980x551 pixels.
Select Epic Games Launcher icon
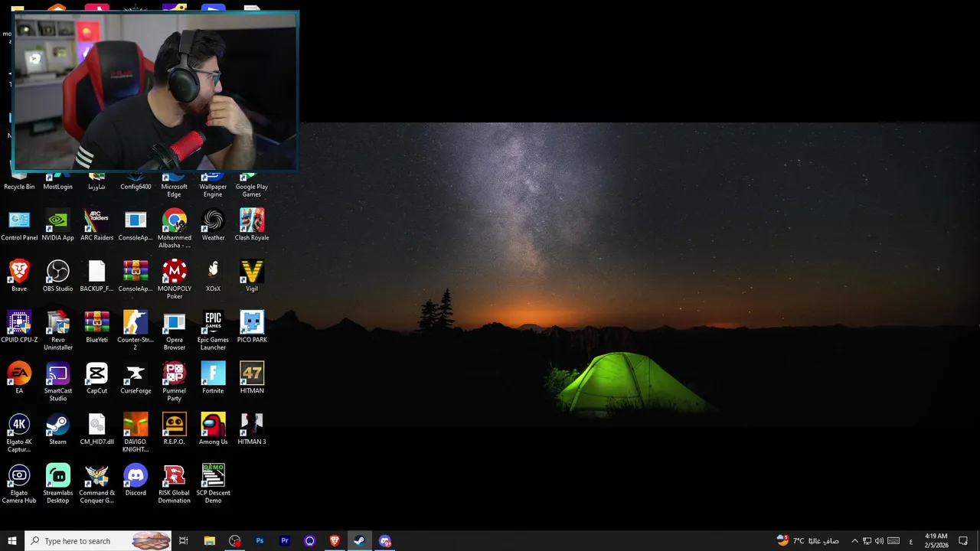pos(213,331)
